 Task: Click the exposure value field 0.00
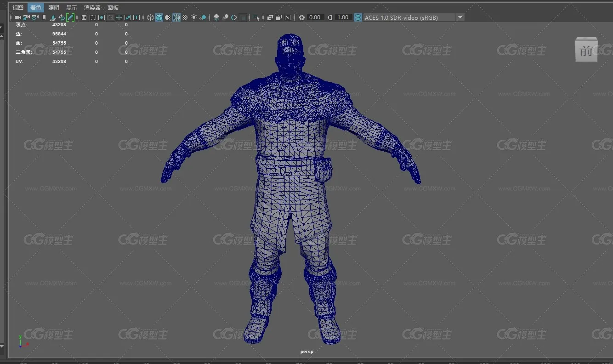[x=315, y=17]
